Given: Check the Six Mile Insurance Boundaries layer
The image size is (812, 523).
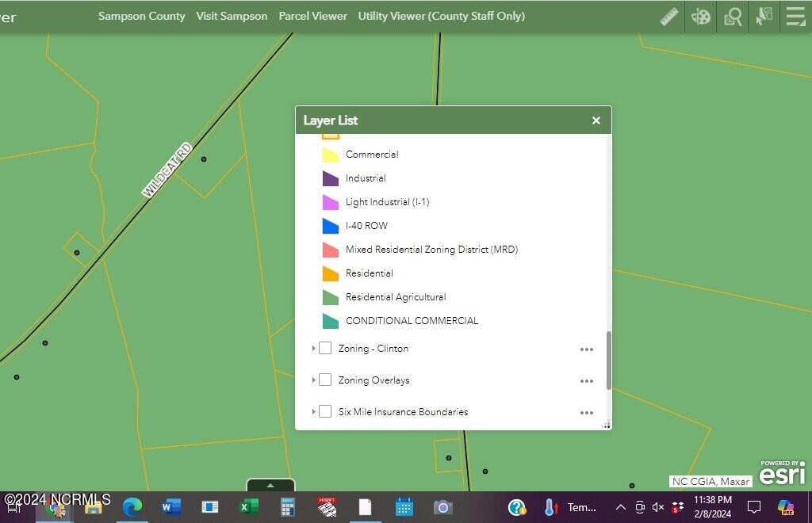Looking at the screenshot, I should (x=325, y=412).
